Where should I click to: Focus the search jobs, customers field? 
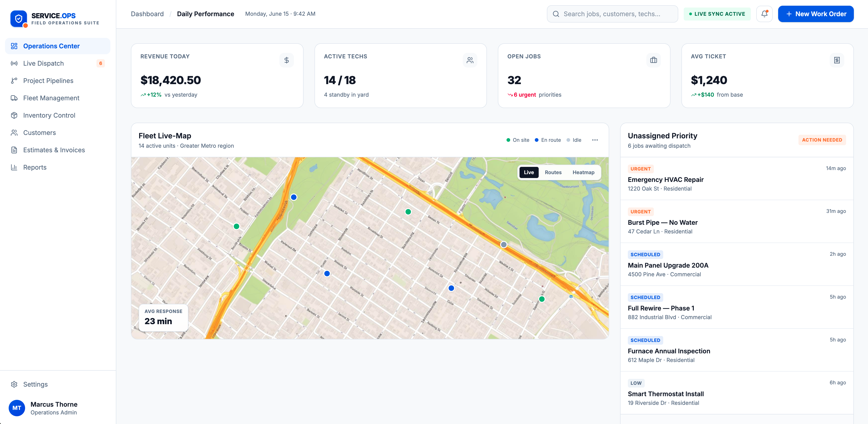(x=612, y=14)
